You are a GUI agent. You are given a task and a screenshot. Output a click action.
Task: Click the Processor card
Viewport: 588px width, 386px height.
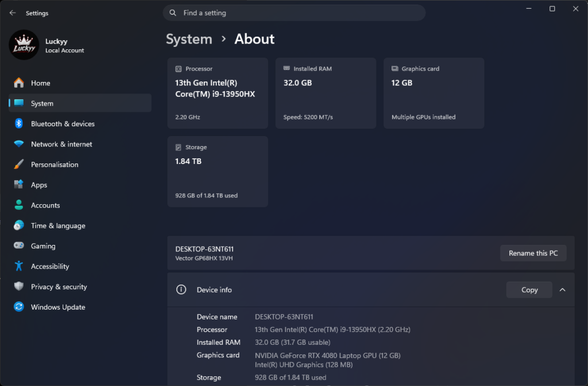(218, 93)
